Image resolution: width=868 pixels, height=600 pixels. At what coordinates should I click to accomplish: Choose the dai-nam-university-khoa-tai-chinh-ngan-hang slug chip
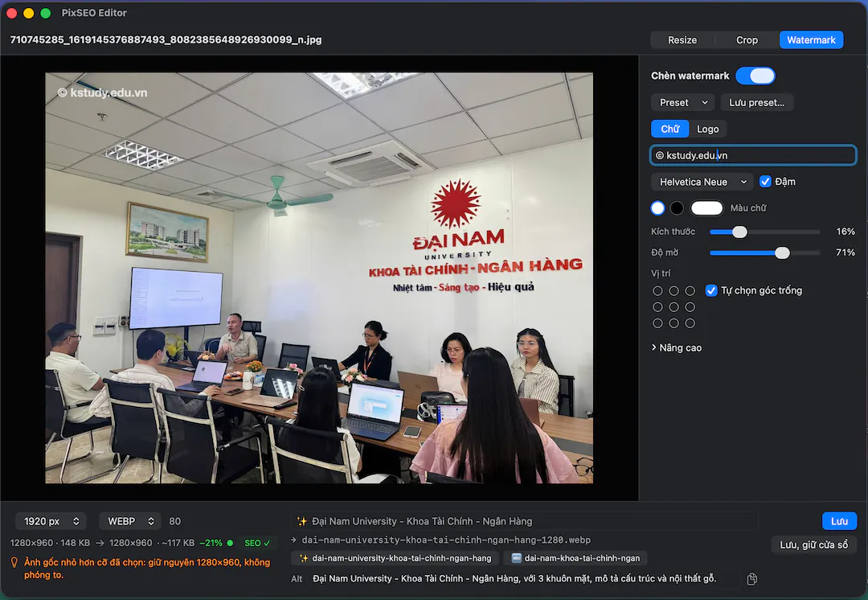[x=395, y=558]
